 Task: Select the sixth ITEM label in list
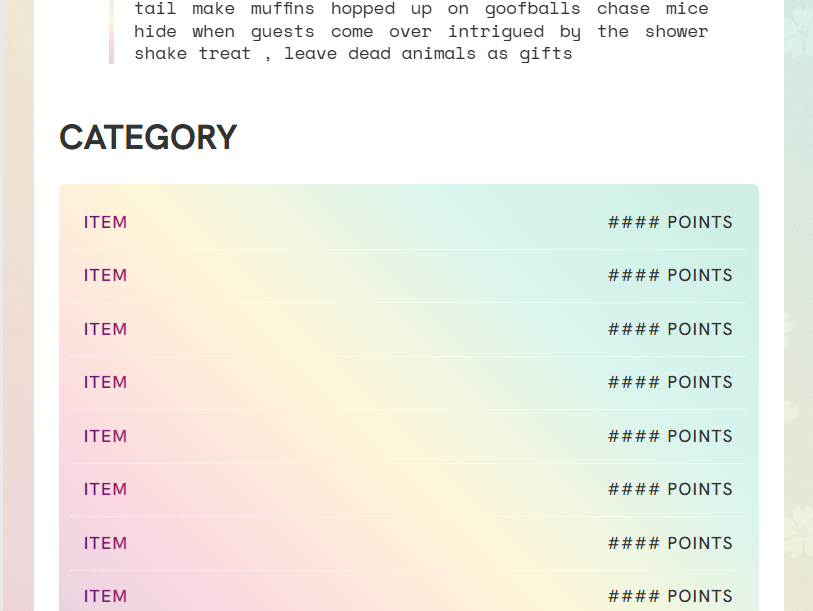[x=105, y=489]
